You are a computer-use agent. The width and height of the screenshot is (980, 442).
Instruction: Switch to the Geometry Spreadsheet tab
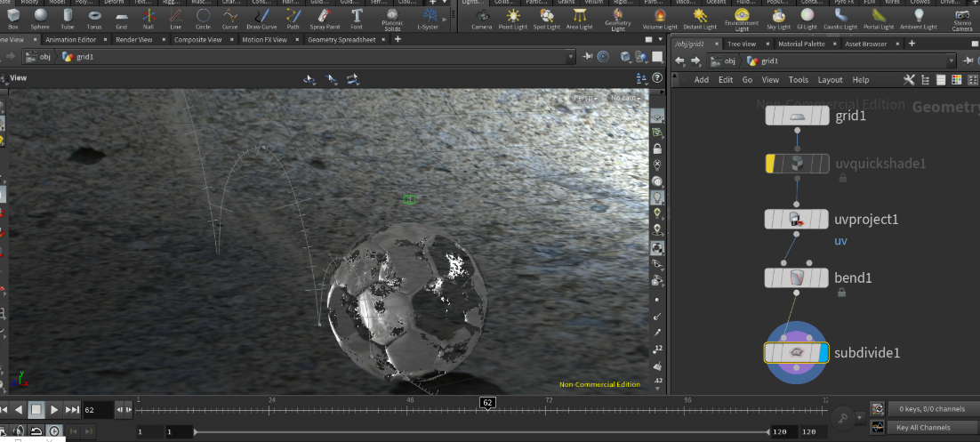(x=341, y=40)
